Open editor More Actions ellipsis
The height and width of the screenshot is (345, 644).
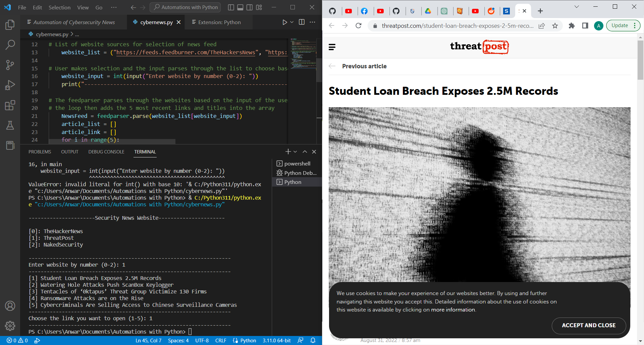pyautogui.click(x=312, y=22)
